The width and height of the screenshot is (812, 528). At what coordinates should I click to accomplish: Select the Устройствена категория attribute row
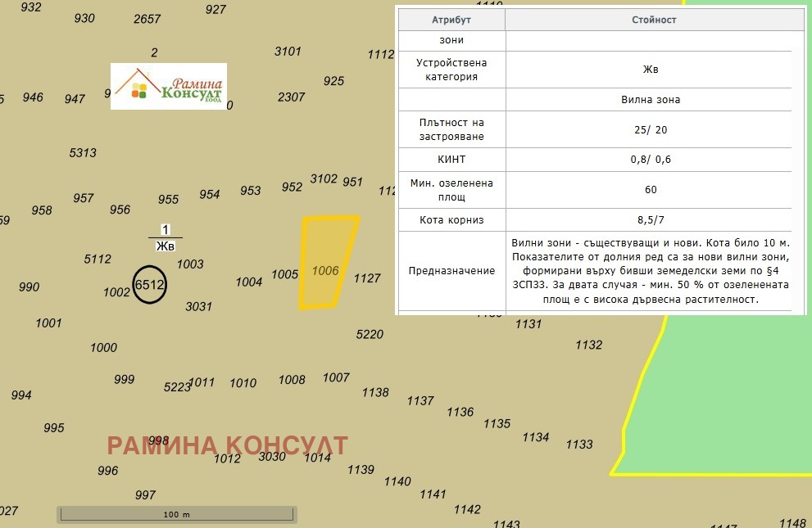pos(451,70)
